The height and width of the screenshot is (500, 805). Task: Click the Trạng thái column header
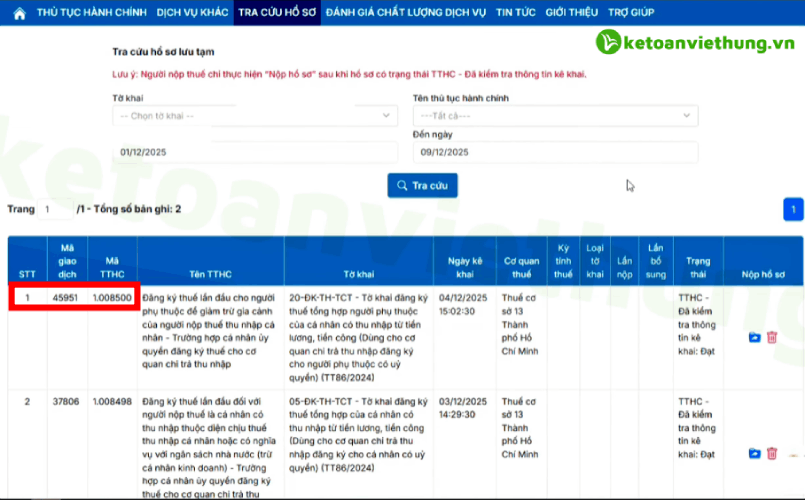click(x=698, y=261)
